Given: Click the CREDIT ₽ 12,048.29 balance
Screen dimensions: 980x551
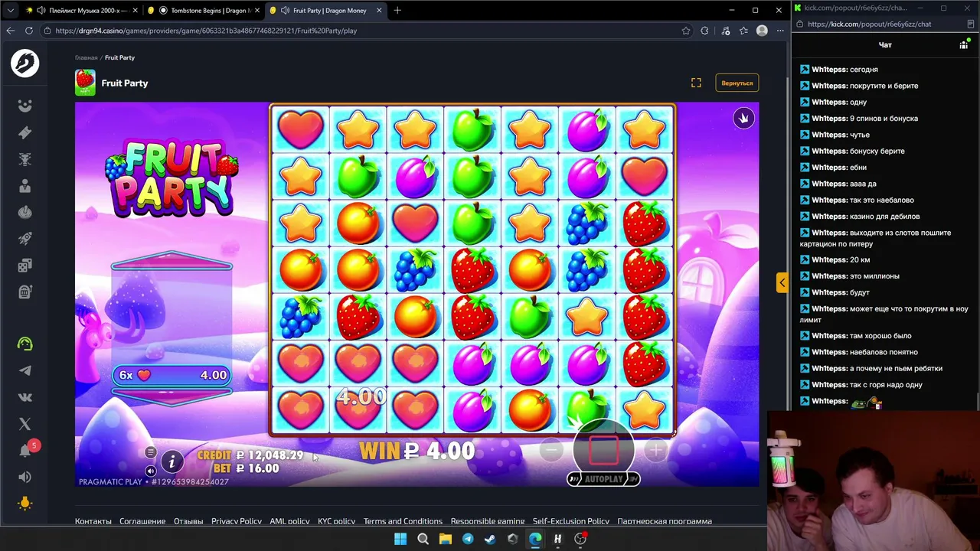Looking at the screenshot, I should [250, 455].
